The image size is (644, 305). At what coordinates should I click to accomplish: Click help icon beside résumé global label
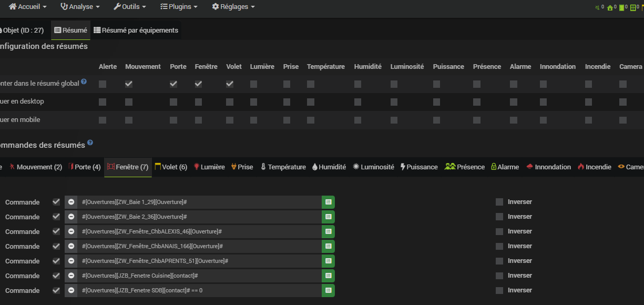84,83
